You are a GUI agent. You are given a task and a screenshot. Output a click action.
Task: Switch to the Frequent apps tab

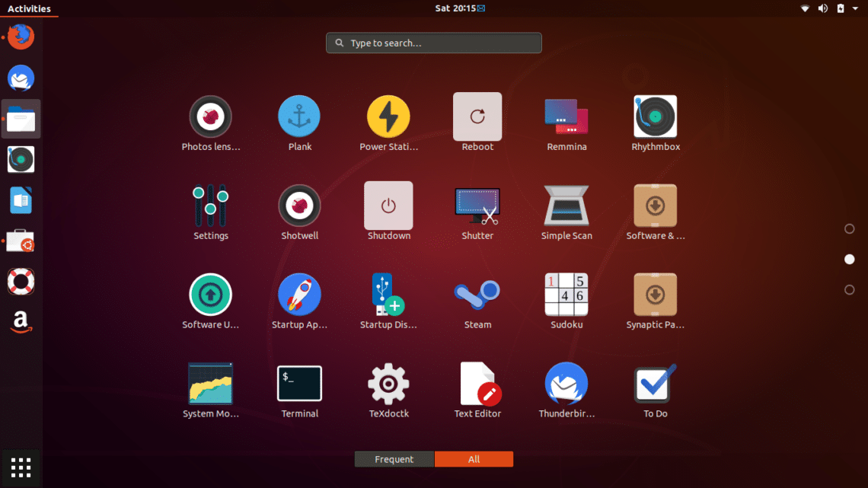[x=394, y=459]
